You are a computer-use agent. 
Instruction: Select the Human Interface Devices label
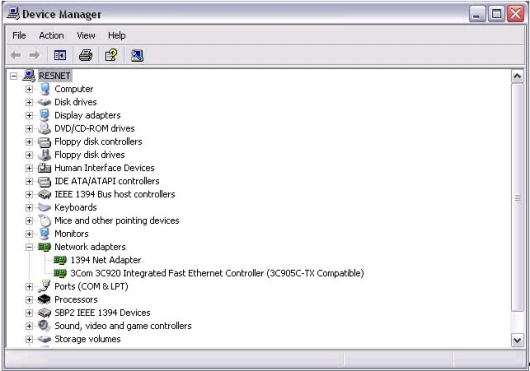104,168
